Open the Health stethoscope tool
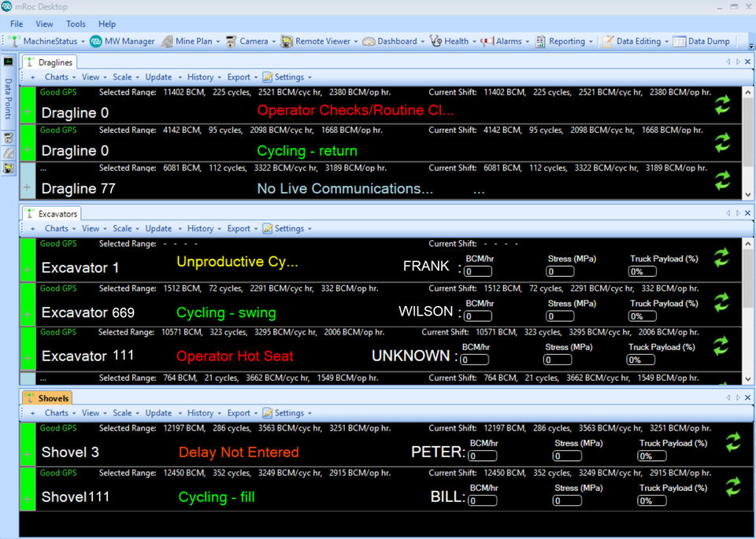Viewport: 756px width, 539px height. (435, 42)
